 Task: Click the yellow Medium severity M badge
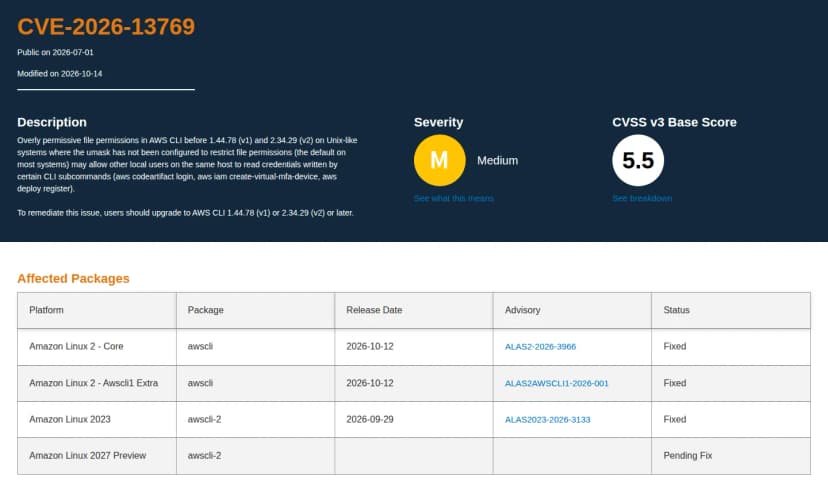point(439,160)
